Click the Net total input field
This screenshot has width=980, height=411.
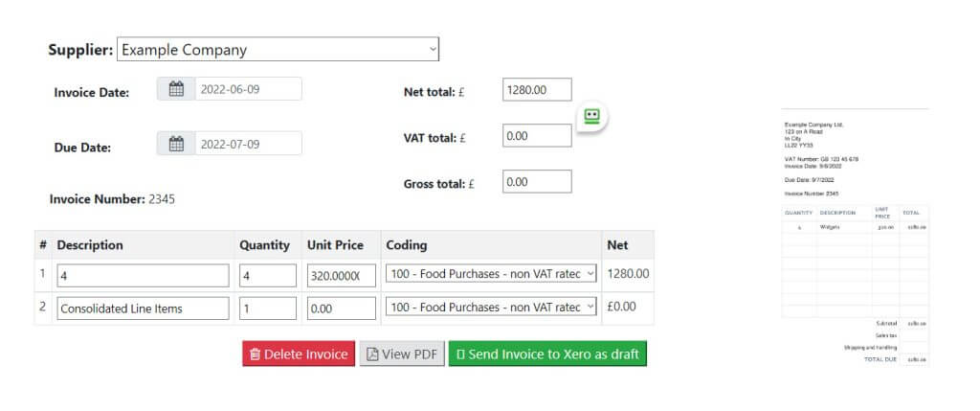tap(537, 89)
